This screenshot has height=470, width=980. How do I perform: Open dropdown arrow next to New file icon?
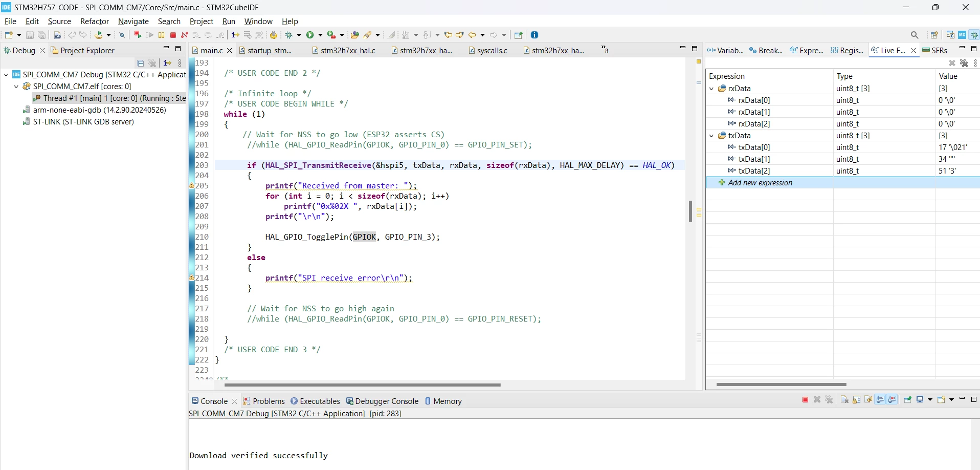tap(19, 35)
